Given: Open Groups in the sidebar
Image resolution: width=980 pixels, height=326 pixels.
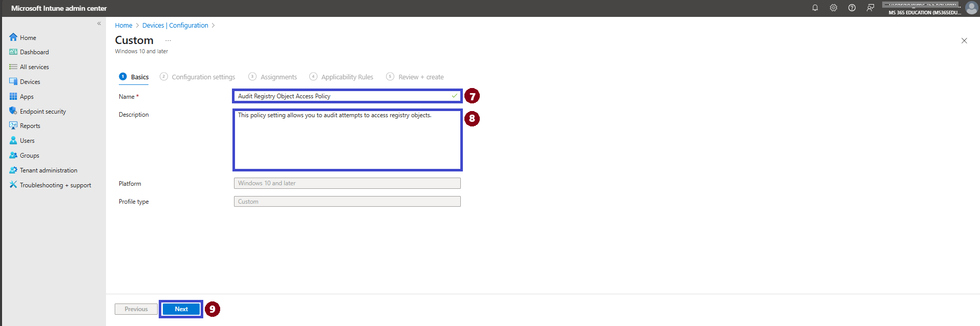Looking at the screenshot, I should (29, 155).
